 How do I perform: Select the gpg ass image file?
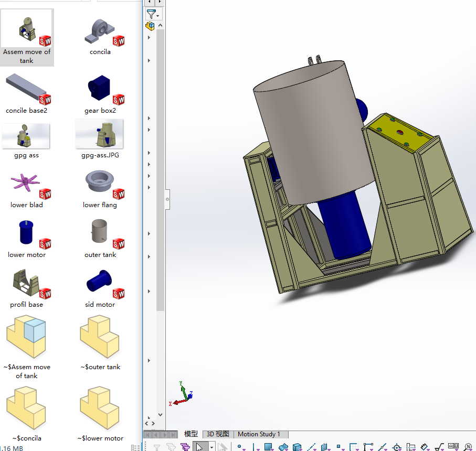pyautogui.click(x=26, y=141)
